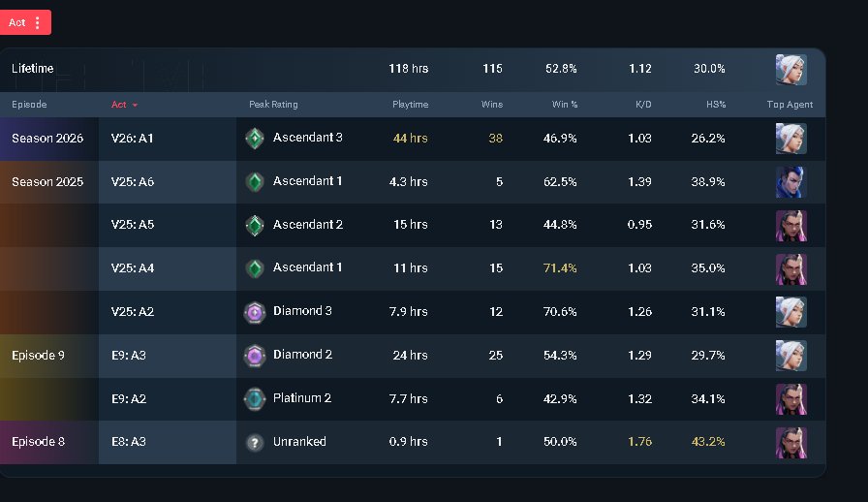Open the Act options three-dot menu

(x=38, y=22)
